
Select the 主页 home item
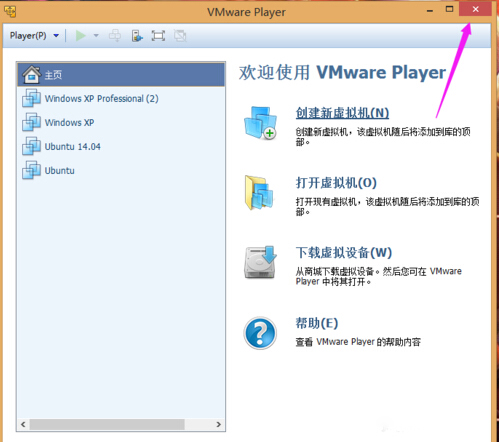click(x=121, y=74)
